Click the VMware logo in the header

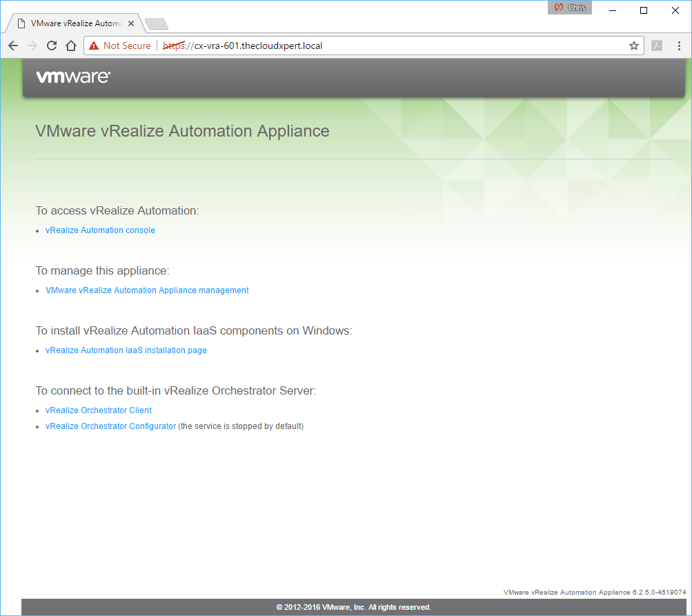point(73,77)
